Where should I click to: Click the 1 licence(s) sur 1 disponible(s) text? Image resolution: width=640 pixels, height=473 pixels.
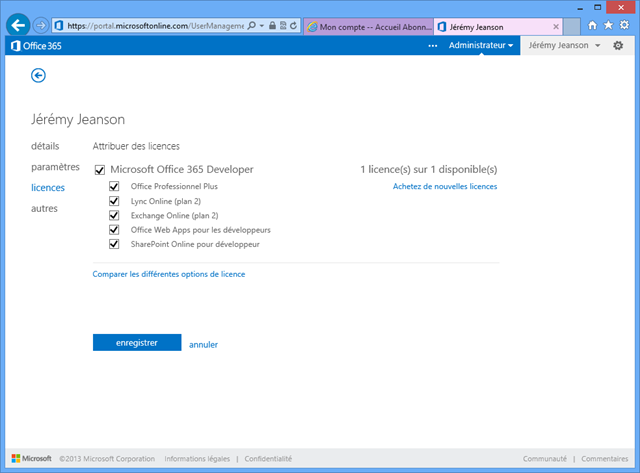[x=429, y=169]
